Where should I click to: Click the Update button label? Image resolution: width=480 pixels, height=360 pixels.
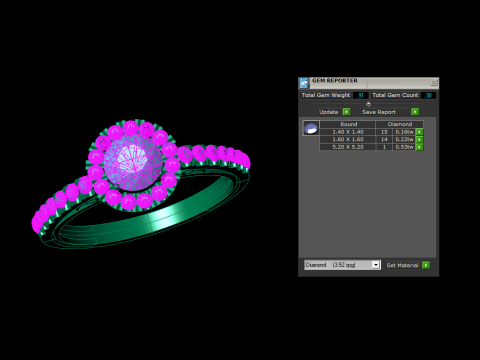pos(329,112)
